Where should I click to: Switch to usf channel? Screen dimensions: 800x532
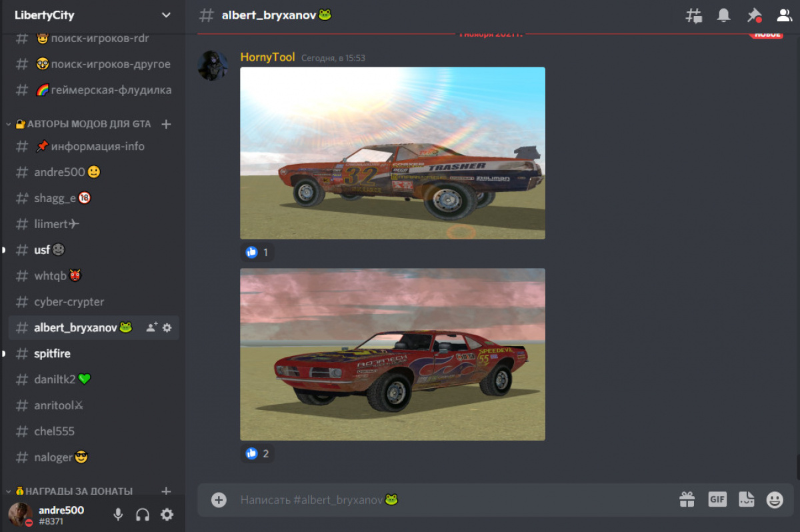click(93, 250)
